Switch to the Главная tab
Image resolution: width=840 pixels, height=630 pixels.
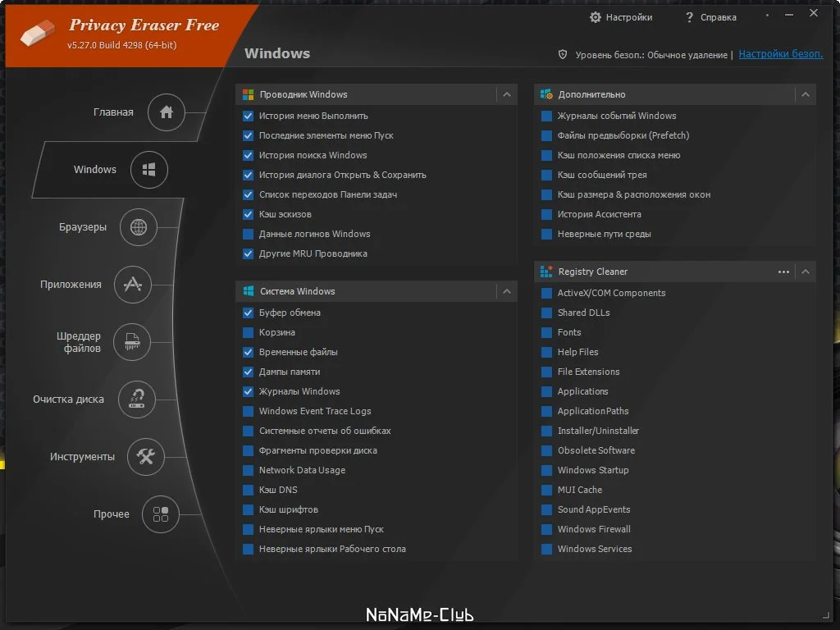click(113, 112)
